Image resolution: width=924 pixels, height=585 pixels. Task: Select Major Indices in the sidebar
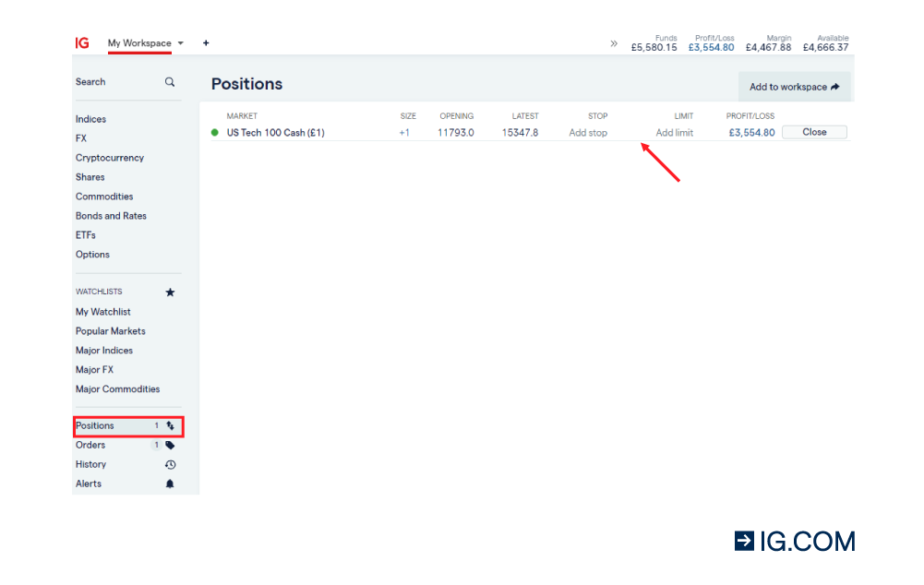click(x=103, y=350)
